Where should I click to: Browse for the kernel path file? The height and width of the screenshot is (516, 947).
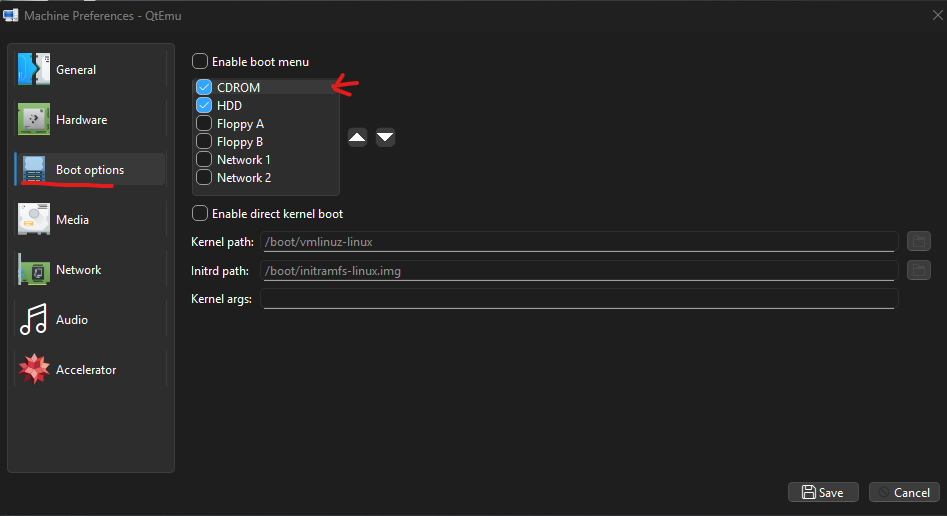(x=918, y=241)
